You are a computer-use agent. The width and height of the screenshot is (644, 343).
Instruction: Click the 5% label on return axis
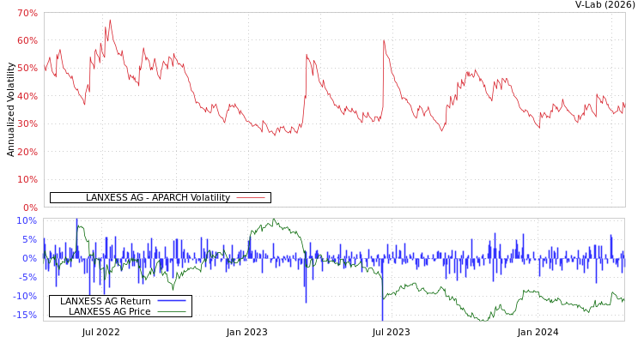pos(29,239)
